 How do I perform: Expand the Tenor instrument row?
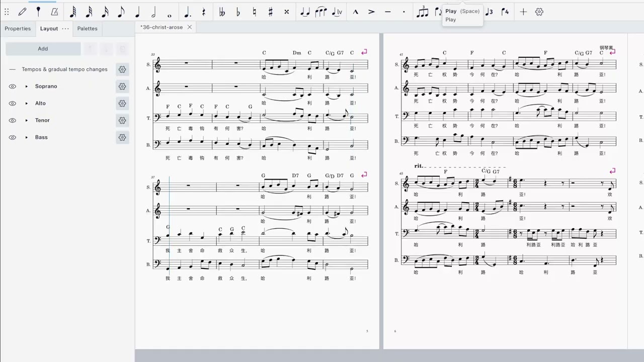(26, 121)
